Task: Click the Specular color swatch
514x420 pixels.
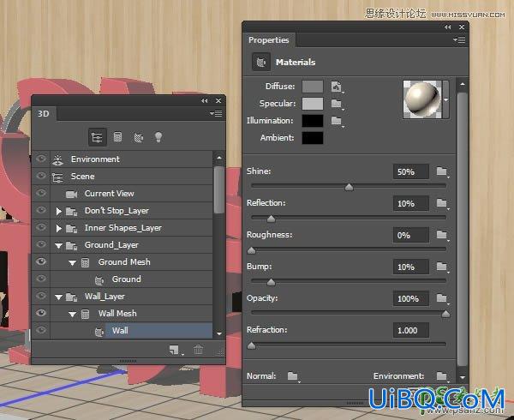Action: coord(313,104)
